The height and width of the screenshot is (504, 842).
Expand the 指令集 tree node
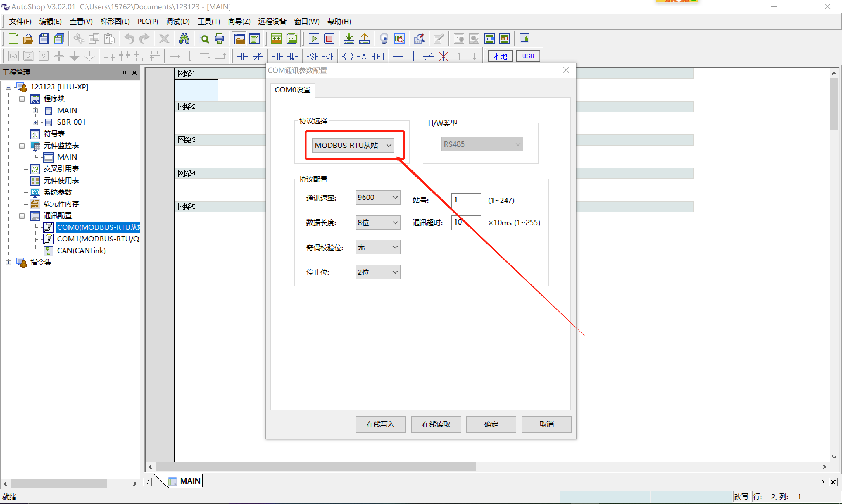coord(8,263)
